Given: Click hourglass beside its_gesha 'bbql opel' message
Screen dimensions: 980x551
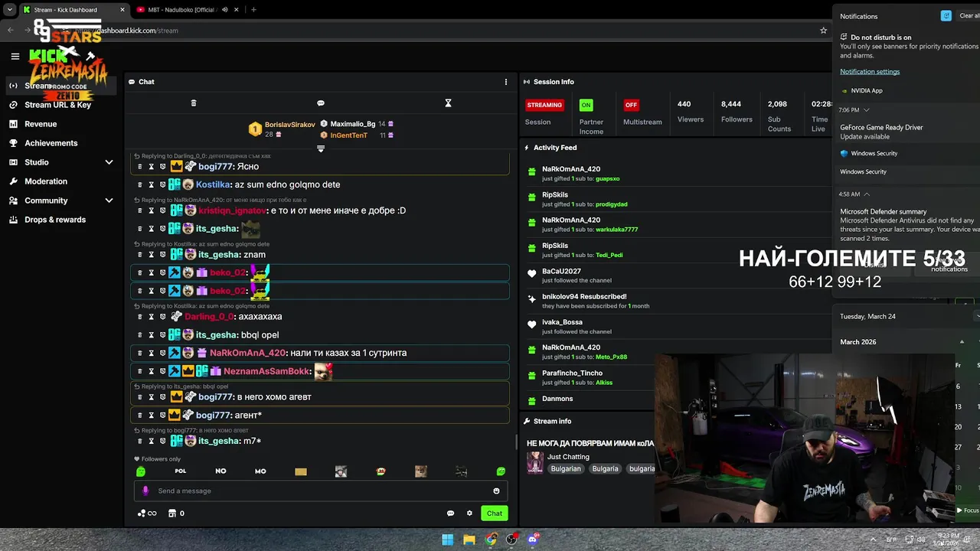Looking at the screenshot, I should pos(151,335).
